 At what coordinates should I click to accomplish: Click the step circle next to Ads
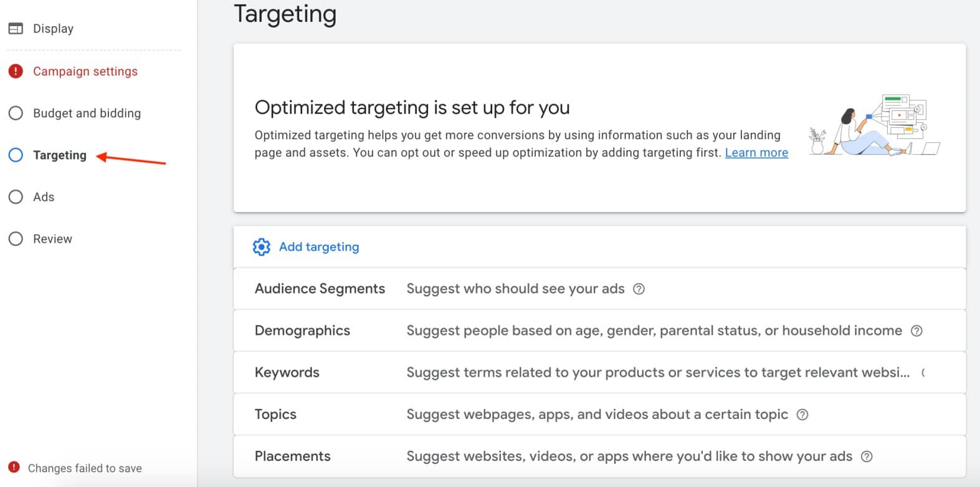click(16, 197)
